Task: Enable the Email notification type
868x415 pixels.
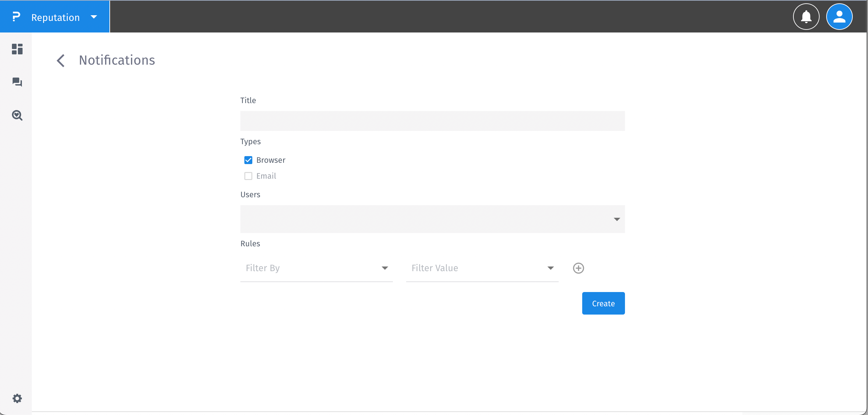Action: [248, 176]
